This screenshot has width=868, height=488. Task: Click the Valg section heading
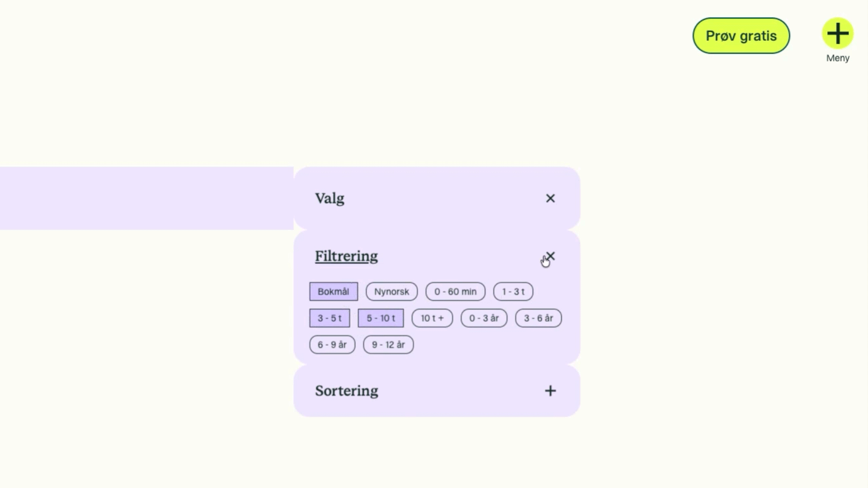pyautogui.click(x=330, y=198)
